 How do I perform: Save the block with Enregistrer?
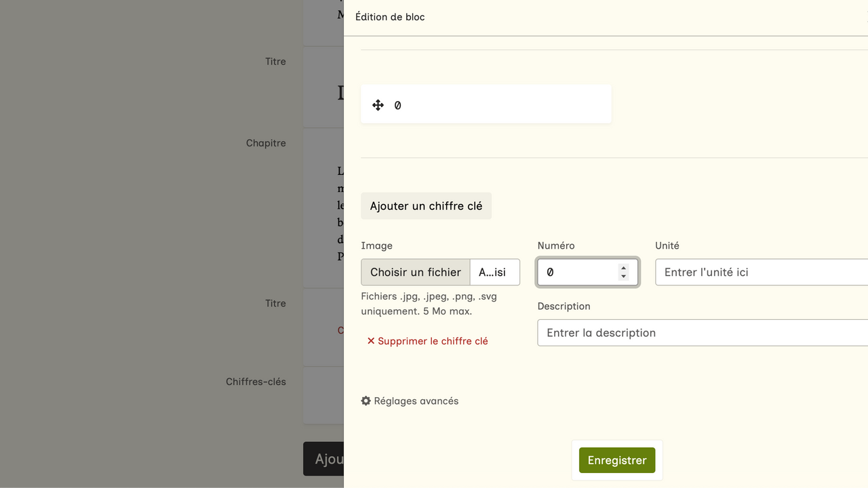616,460
